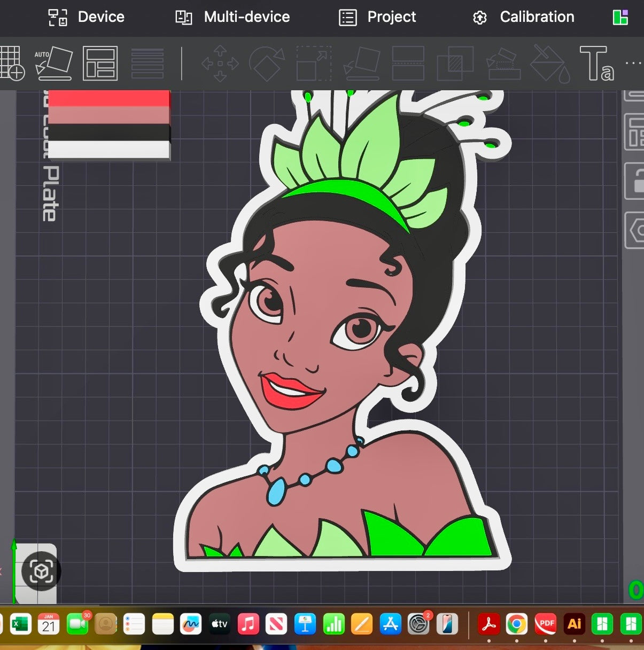The height and width of the screenshot is (650, 644).
Task: Launch Google Chrome from the Dock
Action: (x=516, y=624)
